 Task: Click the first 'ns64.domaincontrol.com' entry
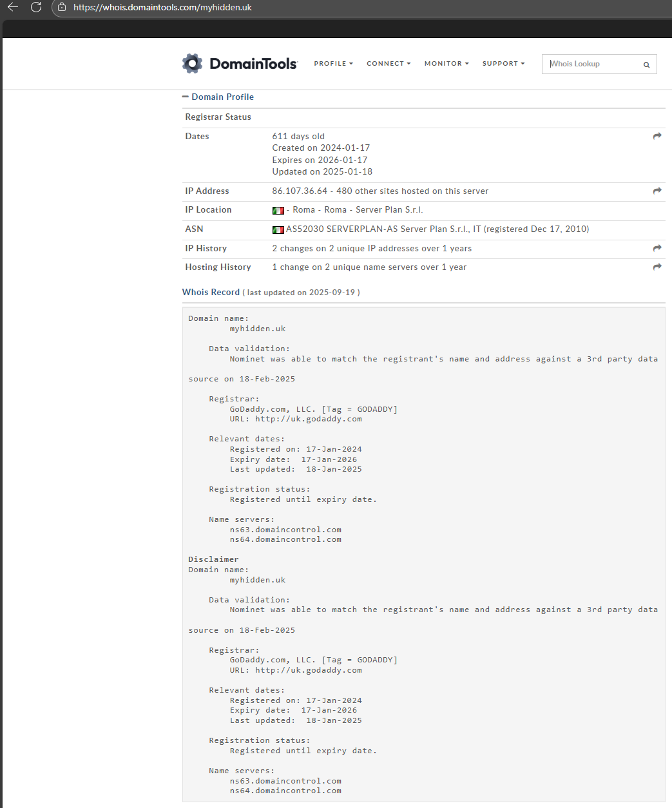(x=285, y=540)
